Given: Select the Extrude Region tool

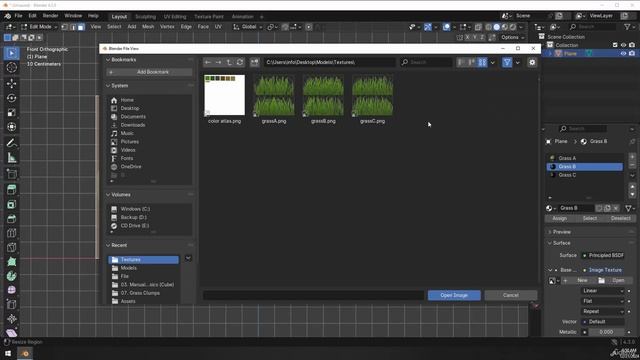Looking at the screenshot, I should tap(11, 189).
